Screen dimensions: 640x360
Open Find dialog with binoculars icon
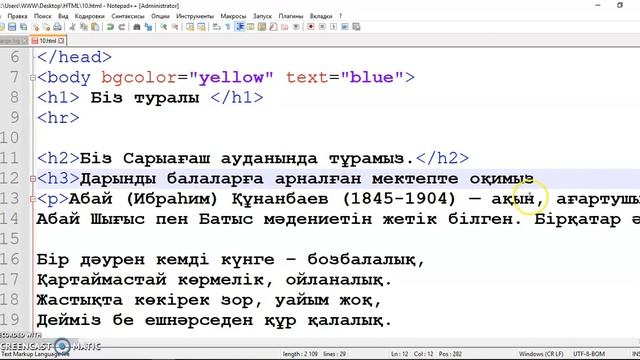pos(137,27)
